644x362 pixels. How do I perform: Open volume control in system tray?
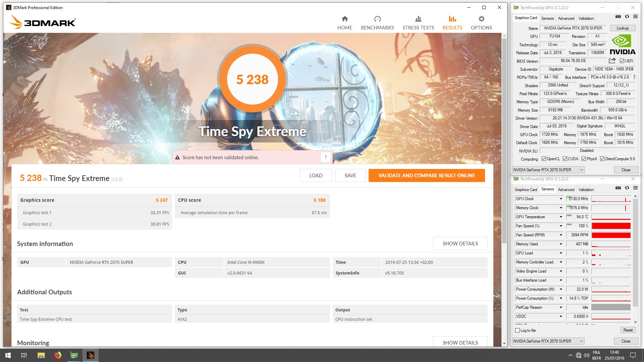[x=586, y=355]
